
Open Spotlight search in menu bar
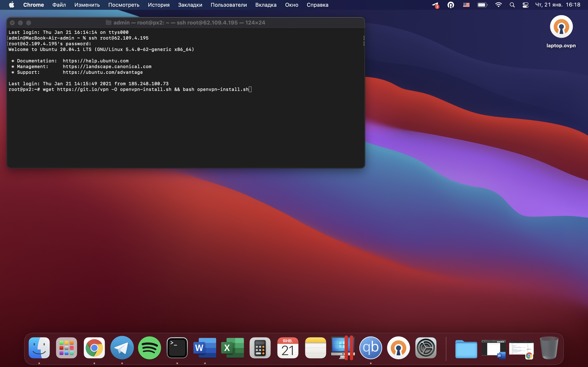(512, 5)
